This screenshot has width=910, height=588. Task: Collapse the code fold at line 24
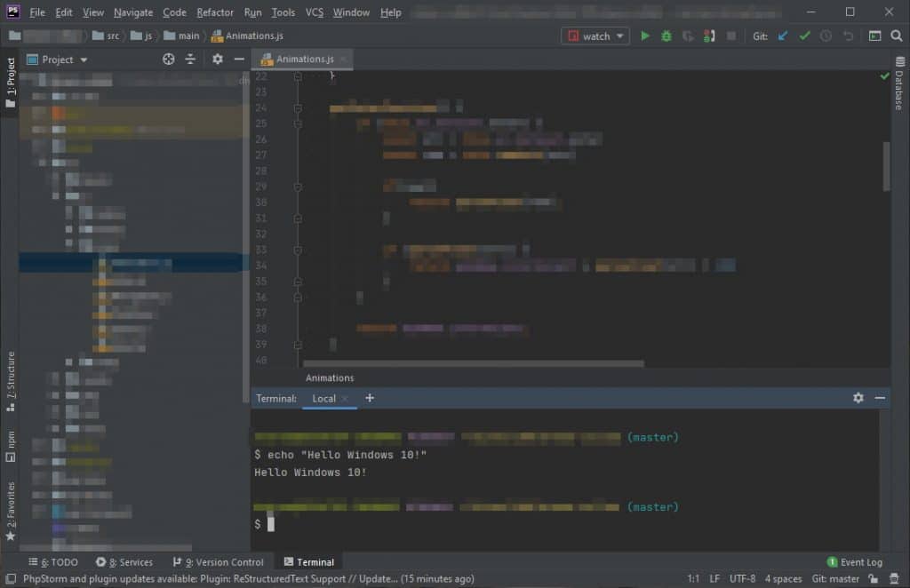tap(298, 107)
